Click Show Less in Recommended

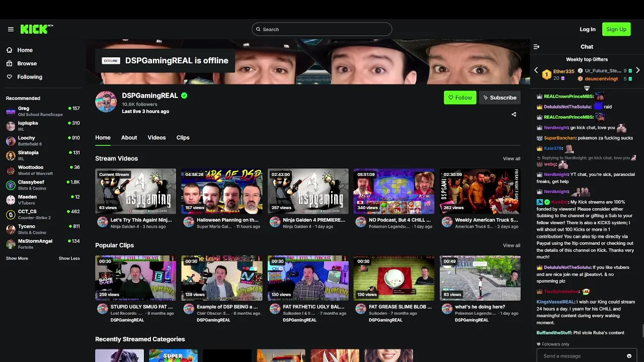tap(69, 258)
